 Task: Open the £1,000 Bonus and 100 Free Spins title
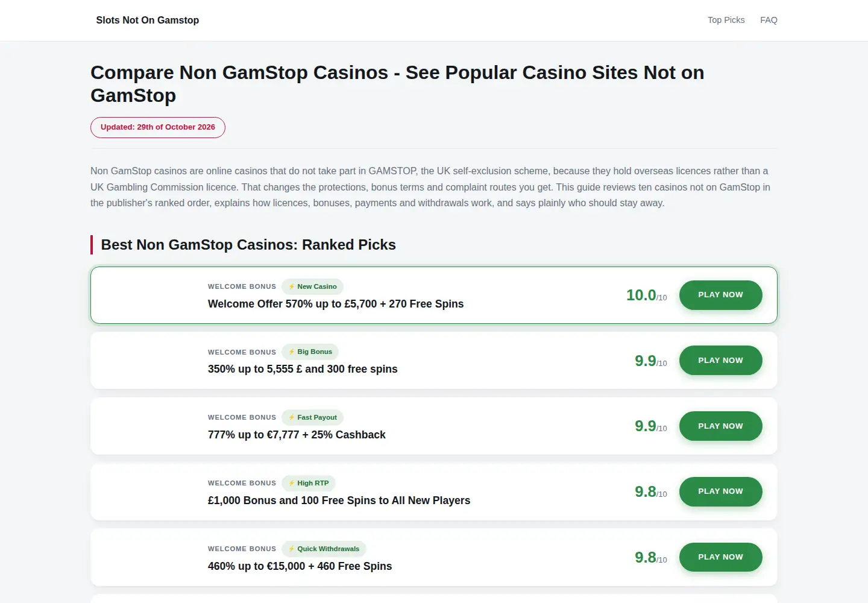pyautogui.click(x=339, y=500)
